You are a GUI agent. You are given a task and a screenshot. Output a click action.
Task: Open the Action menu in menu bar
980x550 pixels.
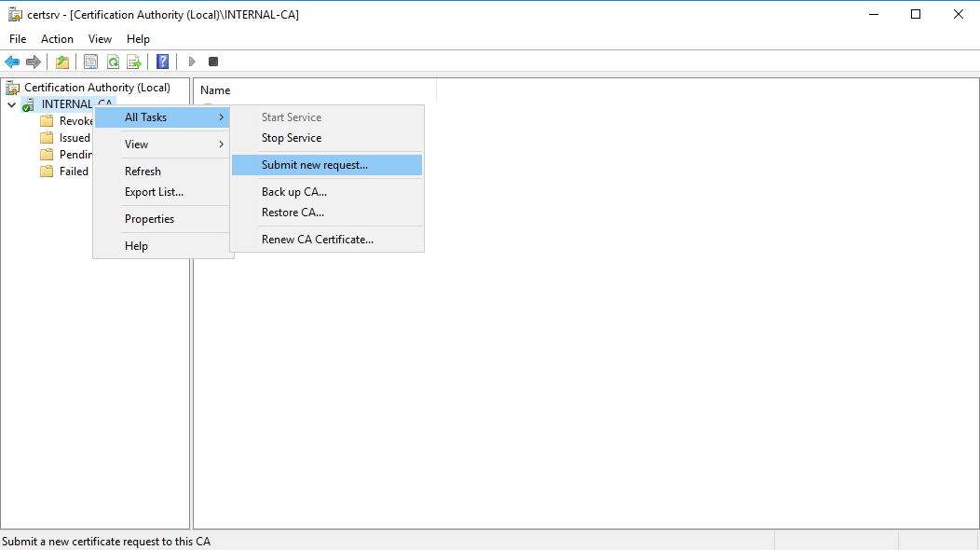(57, 39)
